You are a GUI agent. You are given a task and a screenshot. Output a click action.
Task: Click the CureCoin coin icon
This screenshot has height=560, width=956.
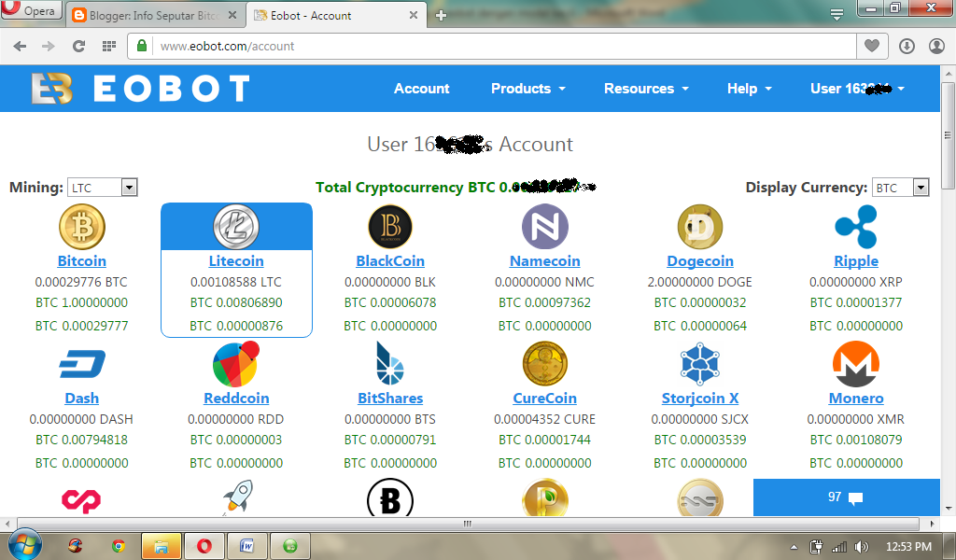pos(545,364)
